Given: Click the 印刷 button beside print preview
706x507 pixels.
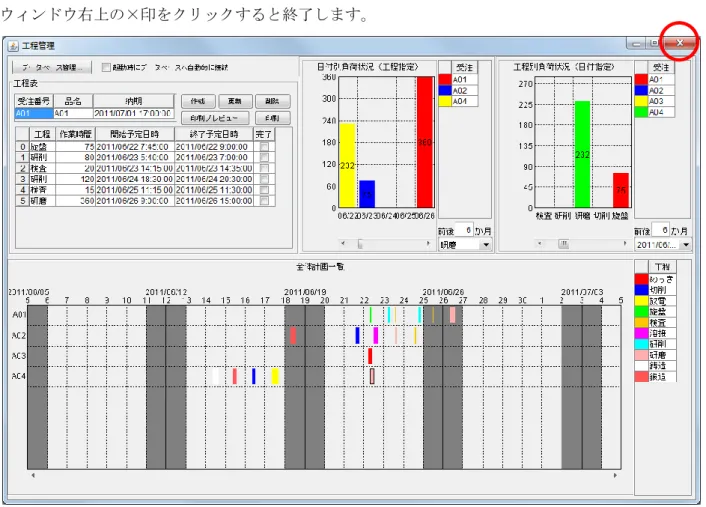Looking at the screenshot, I should tap(272, 118).
